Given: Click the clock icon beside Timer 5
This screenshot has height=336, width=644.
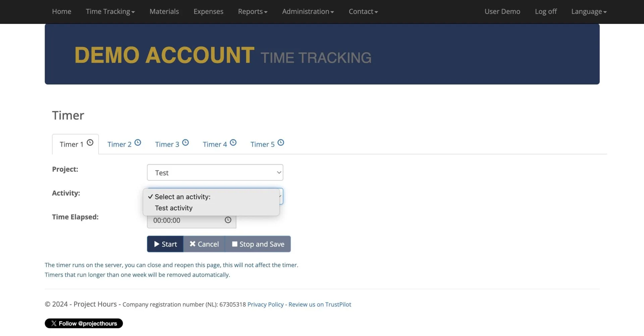Looking at the screenshot, I should coord(281,143).
